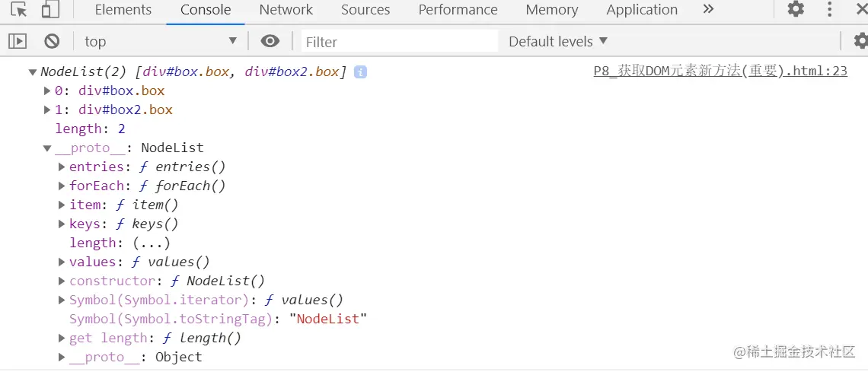Open the Default levels dropdown
The height and width of the screenshot is (372, 868).
pos(558,41)
